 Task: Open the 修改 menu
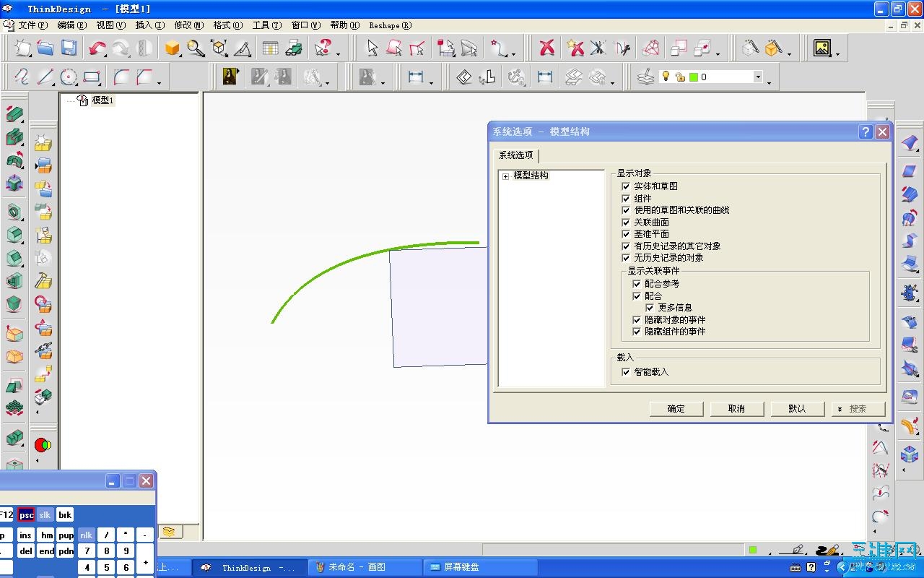click(188, 25)
